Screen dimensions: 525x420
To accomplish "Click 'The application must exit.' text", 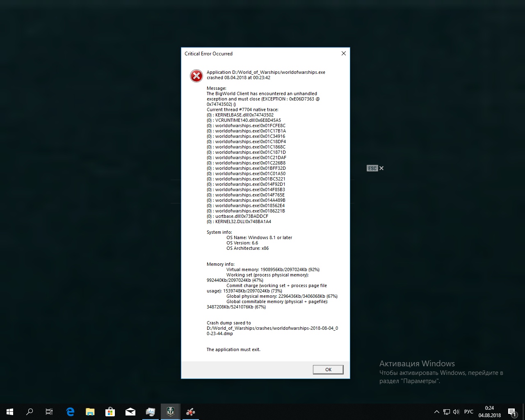I will 233,349.
